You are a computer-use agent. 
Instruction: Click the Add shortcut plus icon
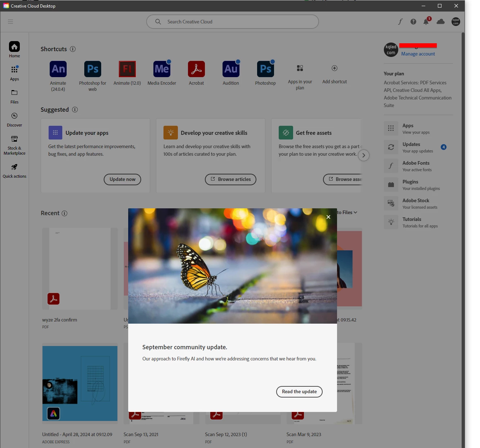point(335,68)
